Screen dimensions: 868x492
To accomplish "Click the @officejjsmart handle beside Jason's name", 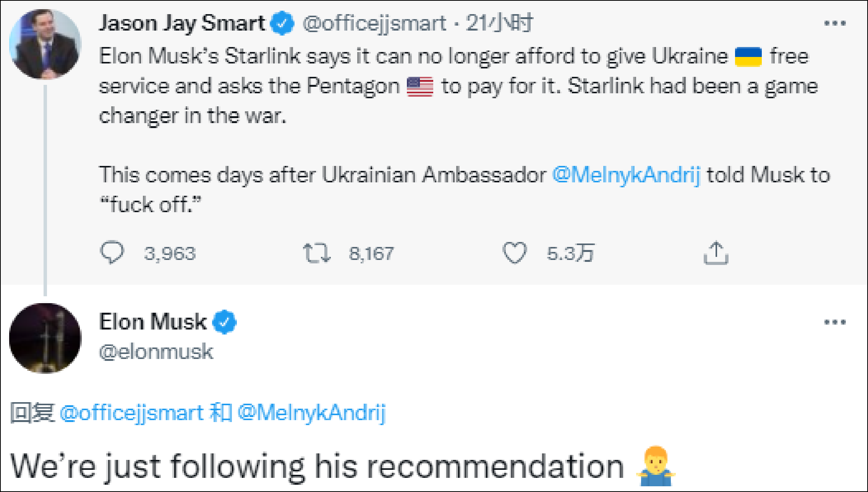I will (374, 23).
